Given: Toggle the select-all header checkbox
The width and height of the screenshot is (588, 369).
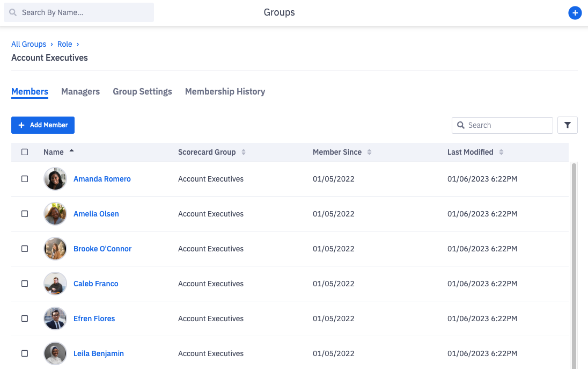Looking at the screenshot, I should pos(25,152).
